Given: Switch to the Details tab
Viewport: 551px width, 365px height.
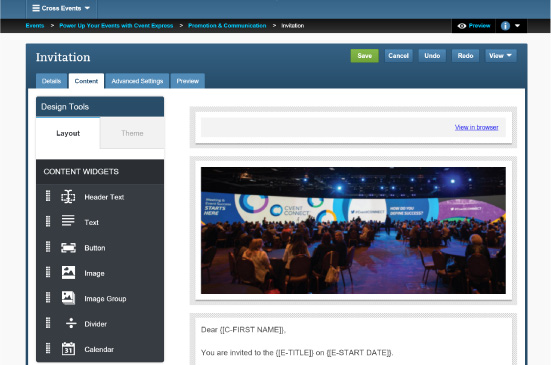Looking at the screenshot, I should pos(51,81).
